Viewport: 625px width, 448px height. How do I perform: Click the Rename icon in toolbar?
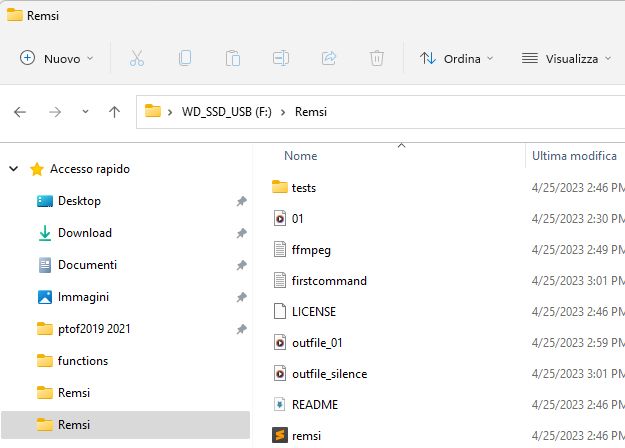(x=281, y=58)
